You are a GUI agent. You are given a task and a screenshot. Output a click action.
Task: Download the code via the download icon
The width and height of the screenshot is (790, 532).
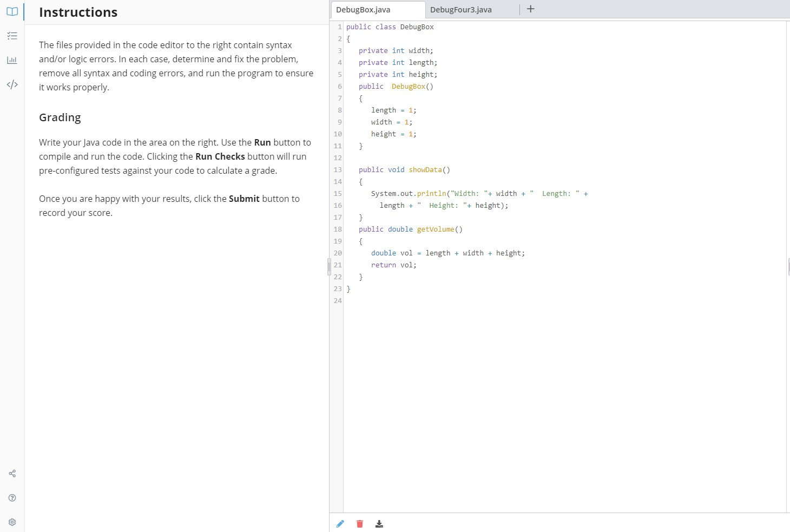379,523
